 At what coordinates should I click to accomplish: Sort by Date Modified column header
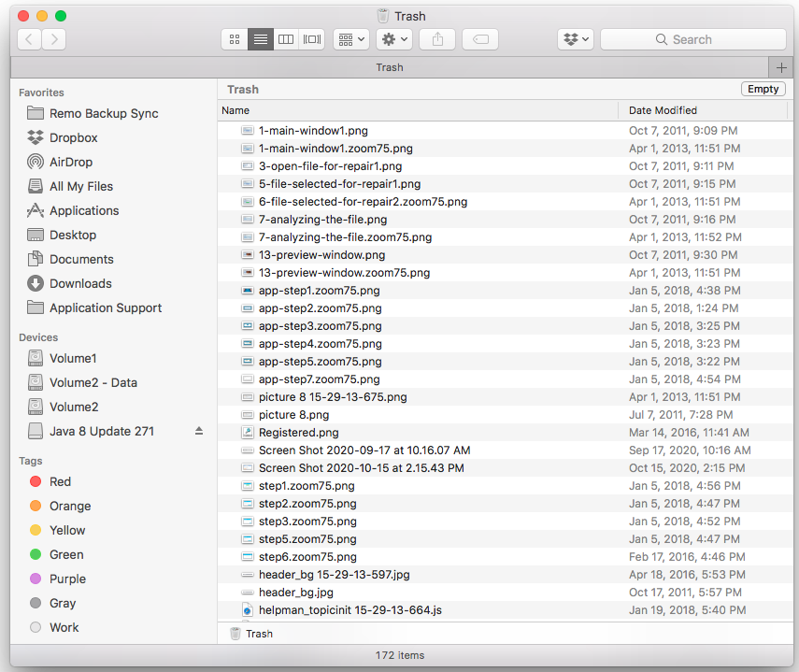click(x=703, y=110)
